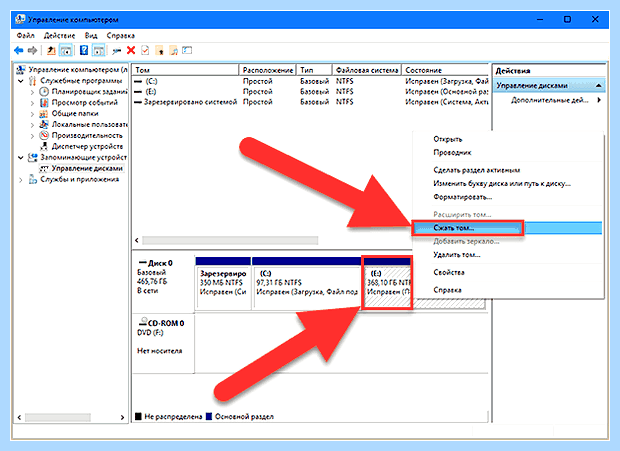Click the volume list horizontal scrollbar

(x=230, y=240)
